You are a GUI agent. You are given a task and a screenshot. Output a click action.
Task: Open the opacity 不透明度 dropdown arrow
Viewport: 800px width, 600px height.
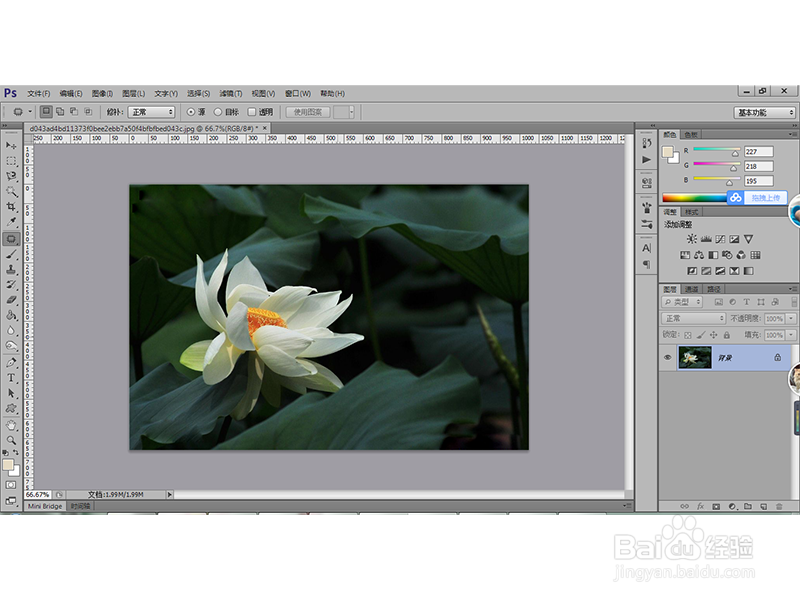coord(791,318)
